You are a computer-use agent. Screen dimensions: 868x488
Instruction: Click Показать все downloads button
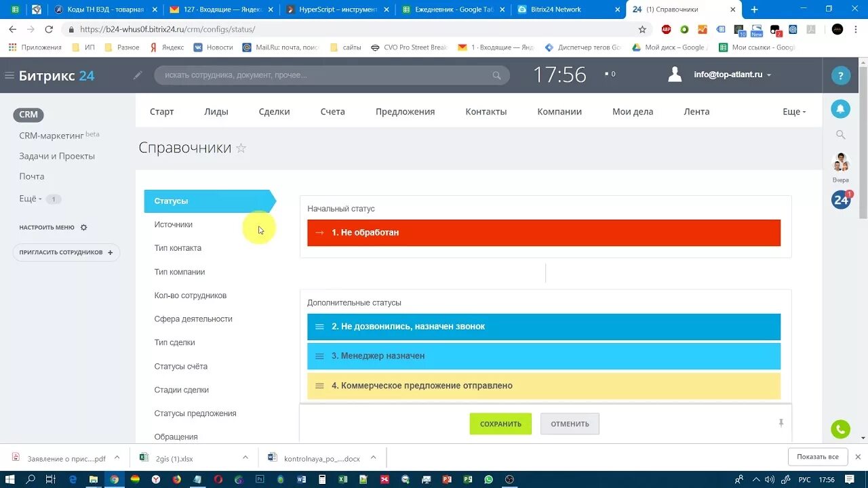click(x=817, y=457)
